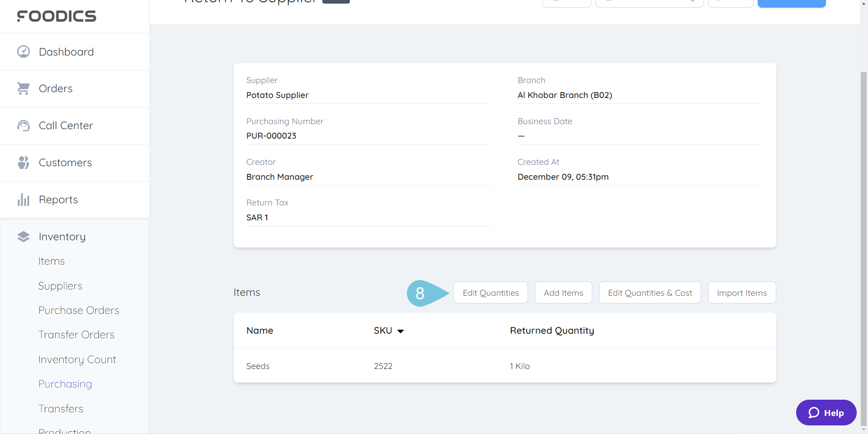Click the scrollbar down arrow

[x=863, y=430]
